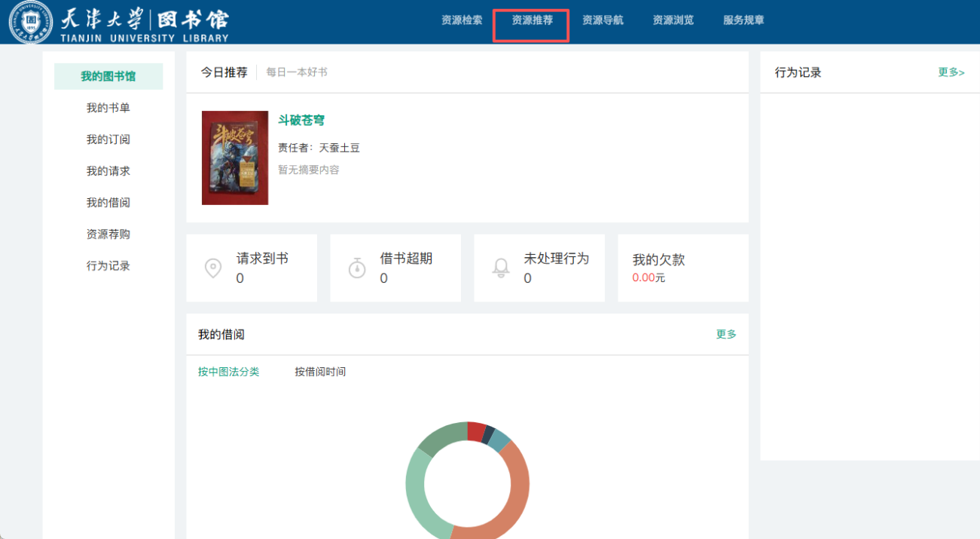This screenshot has height=539, width=980.
Task: Open 资源浏览 in the top bar
Action: click(673, 20)
